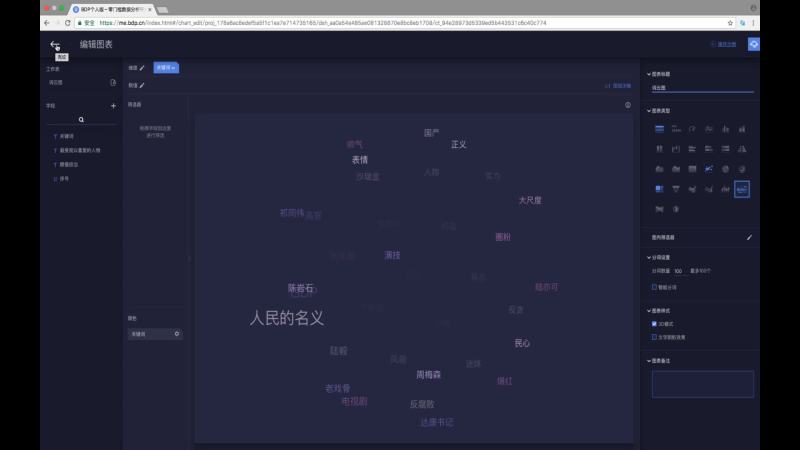
Task: Click the word 国产 in the cloud
Action: pyautogui.click(x=431, y=133)
